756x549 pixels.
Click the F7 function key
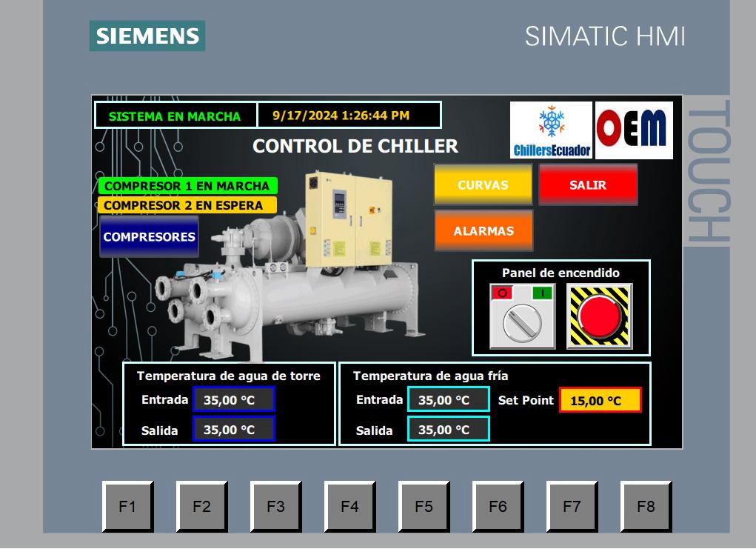pos(572,507)
